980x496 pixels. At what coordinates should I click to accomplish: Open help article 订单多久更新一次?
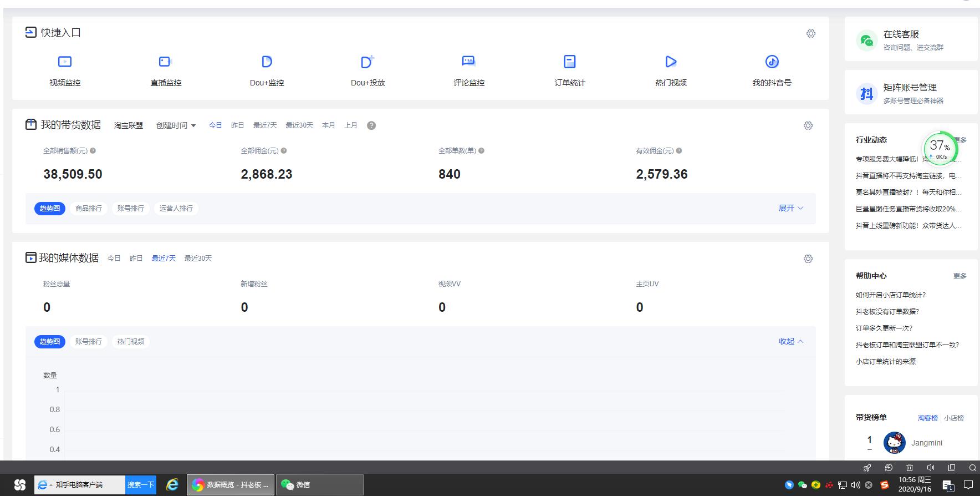click(884, 328)
